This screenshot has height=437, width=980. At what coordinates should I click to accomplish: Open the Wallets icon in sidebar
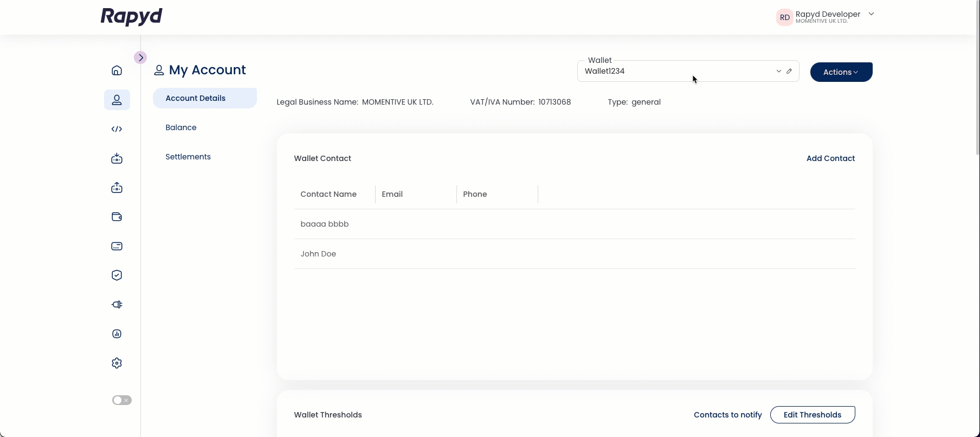tap(117, 217)
